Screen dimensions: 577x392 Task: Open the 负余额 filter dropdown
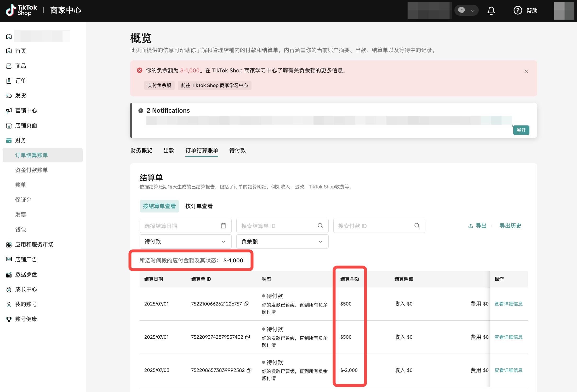[282, 241]
